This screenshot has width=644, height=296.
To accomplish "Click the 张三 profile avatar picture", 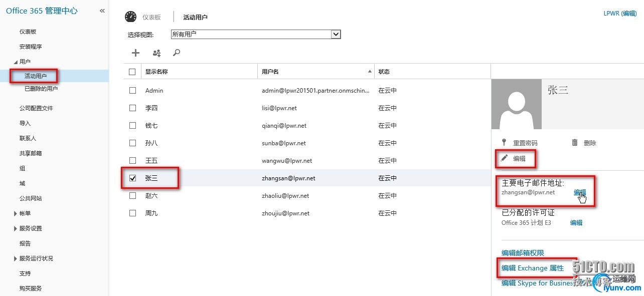I will tap(517, 104).
